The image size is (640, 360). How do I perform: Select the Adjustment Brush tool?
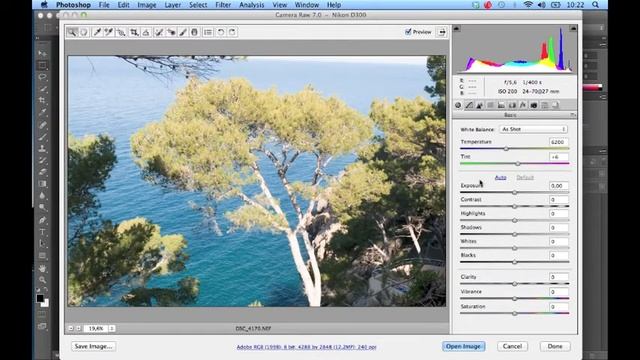click(x=183, y=32)
